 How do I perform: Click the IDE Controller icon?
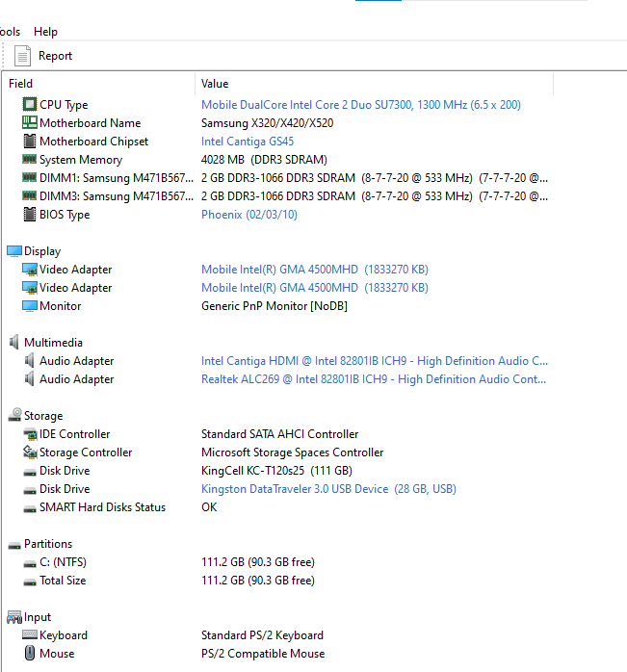(x=30, y=434)
